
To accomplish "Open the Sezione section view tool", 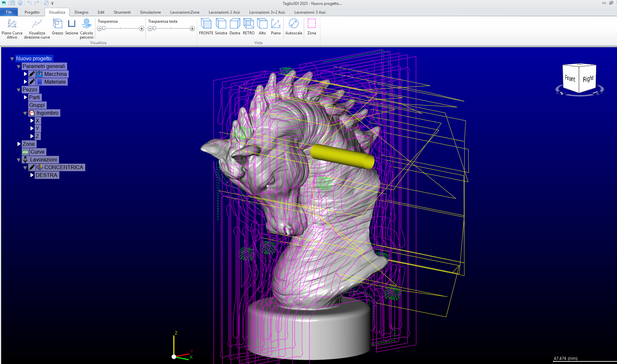I will [71, 24].
